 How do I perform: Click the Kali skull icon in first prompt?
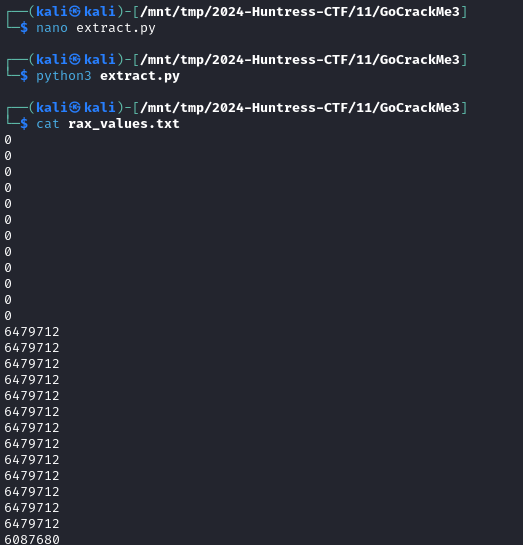[75, 12]
